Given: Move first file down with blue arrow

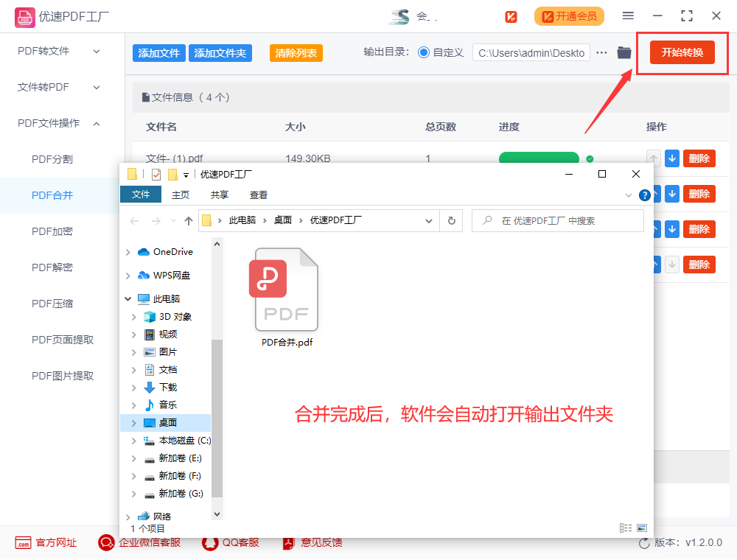Looking at the screenshot, I should 672,158.
